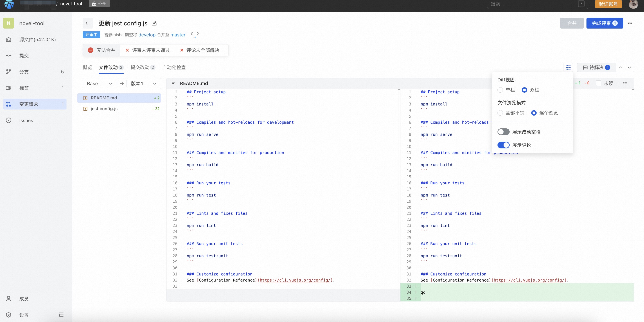Click the search input field
644x322 pixels.
(x=537, y=4)
